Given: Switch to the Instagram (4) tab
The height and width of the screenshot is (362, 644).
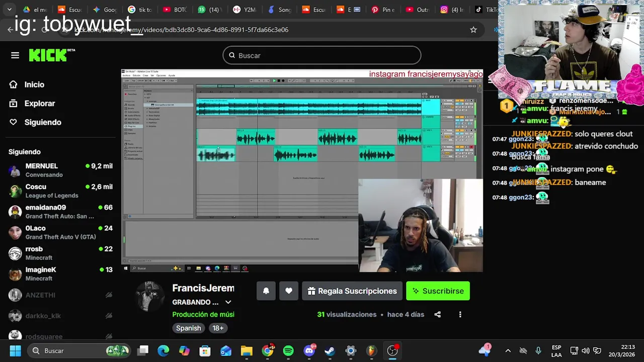Looking at the screenshot, I should click(452, 10).
